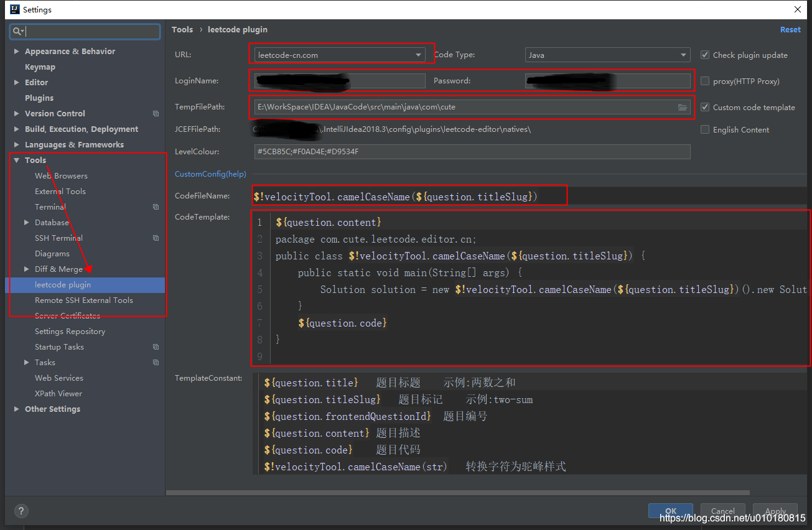This screenshot has width=812, height=530.
Task: Open the URL dropdown showing leetcode-cn.com
Action: tap(418, 55)
